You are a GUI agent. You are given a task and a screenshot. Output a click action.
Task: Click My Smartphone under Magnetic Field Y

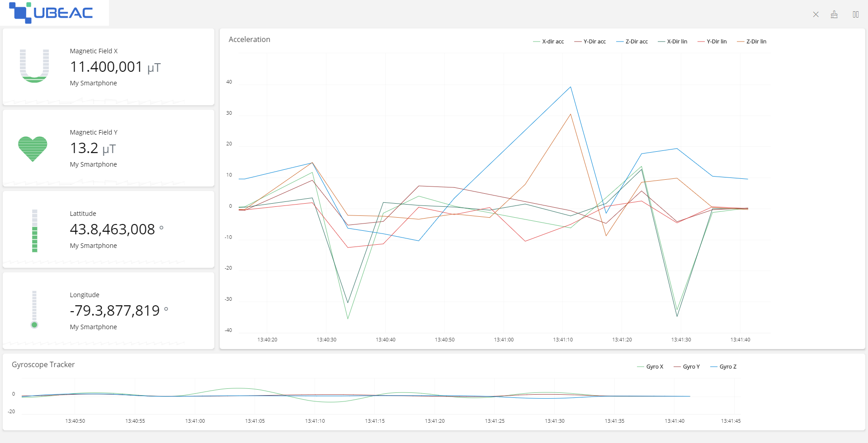pos(93,164)
